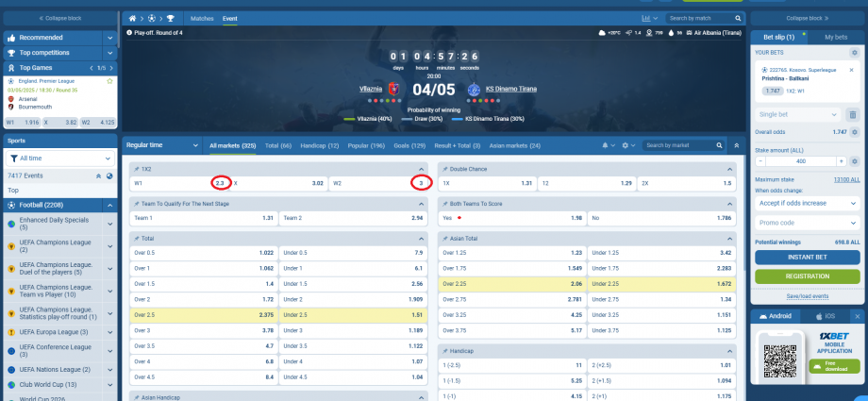Collapse sports list with double-up arrows
Viewport: 868px width, 401px height.
coord(98,176)
